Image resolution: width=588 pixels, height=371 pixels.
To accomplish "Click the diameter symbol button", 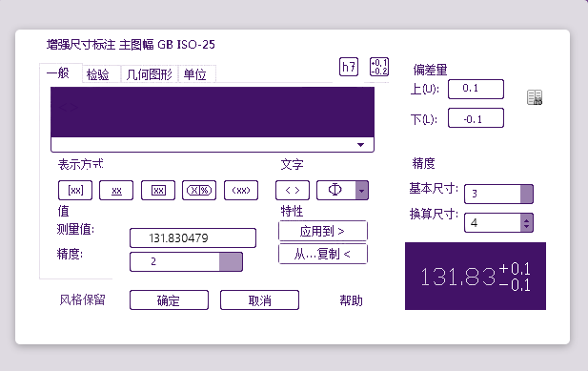I will pos(336,190).
